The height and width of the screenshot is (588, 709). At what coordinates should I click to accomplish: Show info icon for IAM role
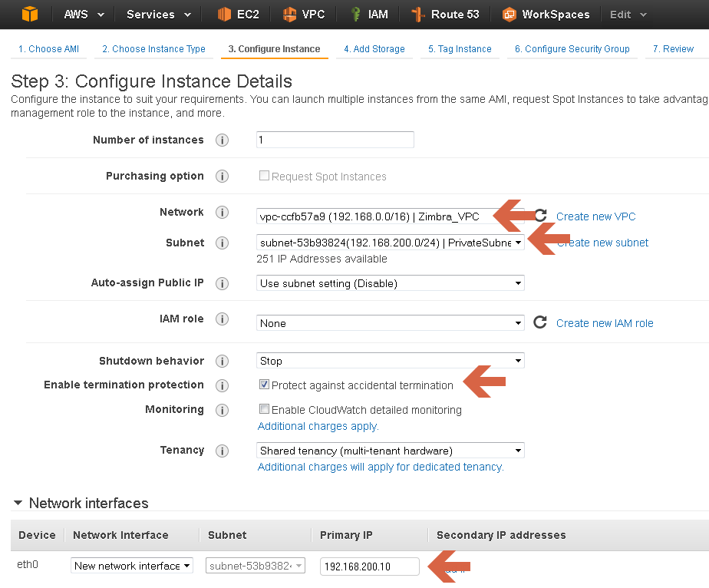click(222, 319)
